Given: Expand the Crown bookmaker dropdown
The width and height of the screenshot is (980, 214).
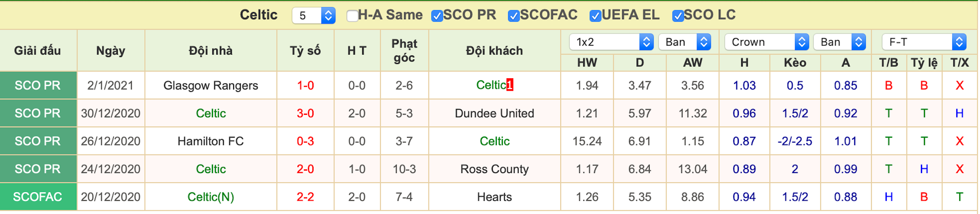Looking at the screenshot, I should click(x=767, y=42).
